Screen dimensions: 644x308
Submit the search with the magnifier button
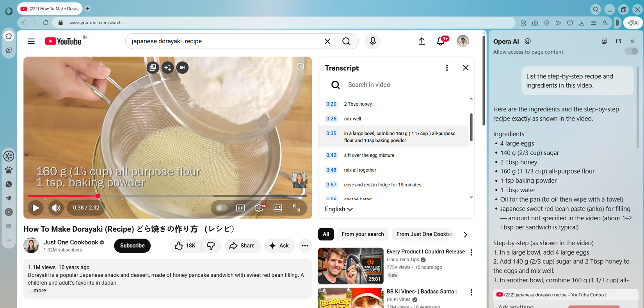click(x=346, y=41)
